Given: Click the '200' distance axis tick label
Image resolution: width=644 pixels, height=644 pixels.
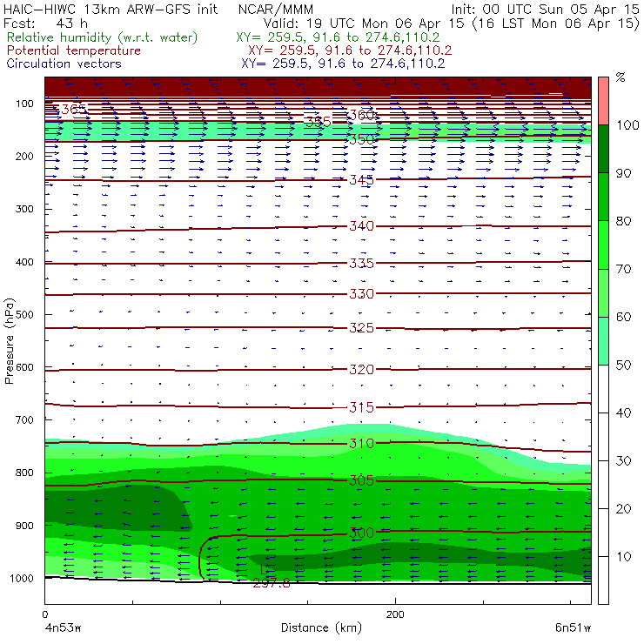Looking at the screenshot, I should [x=395, y=614].
